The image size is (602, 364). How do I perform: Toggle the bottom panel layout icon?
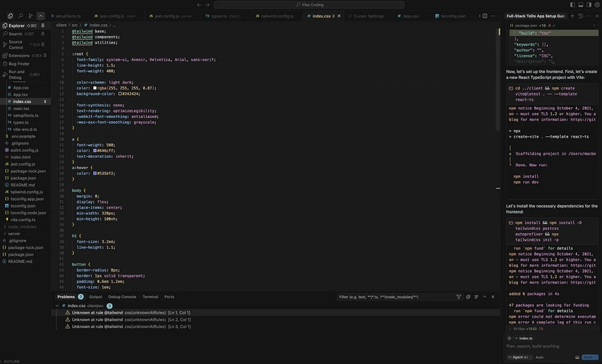tap(581, 5)
